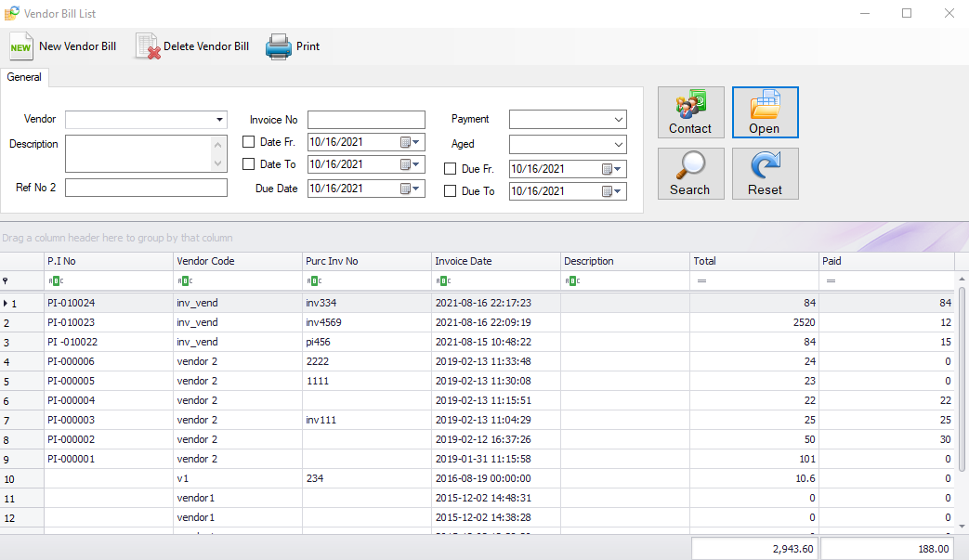Click invoice date 2019-01-31 11:15:58

[483, 459]
